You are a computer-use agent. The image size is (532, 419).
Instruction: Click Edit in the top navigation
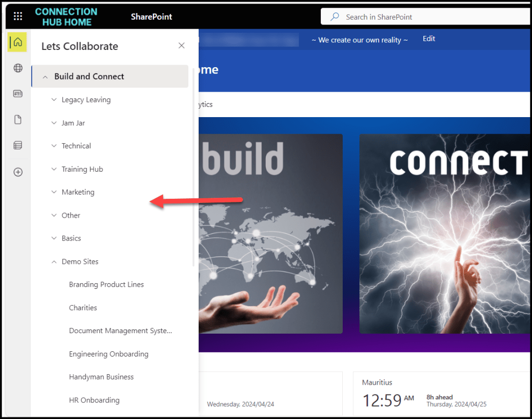pyautogui.click(x=429, y=39)
